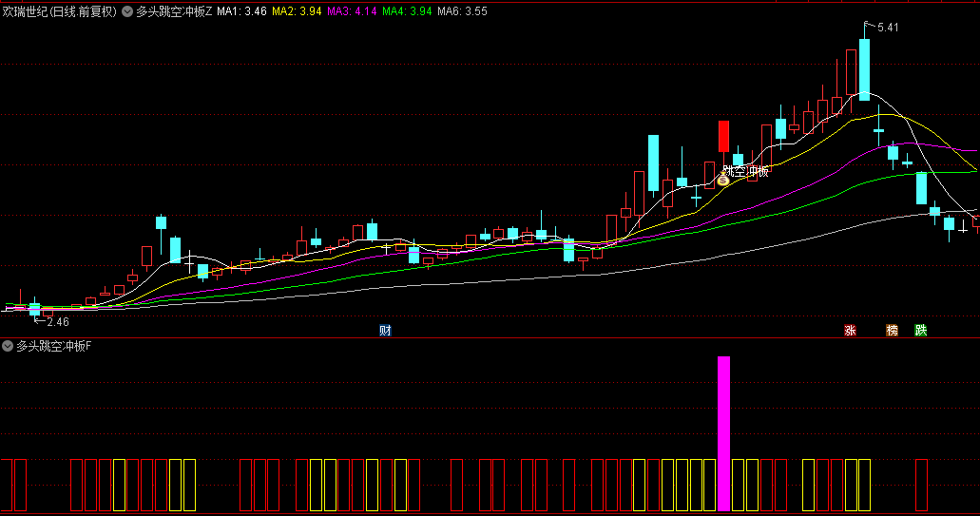
Task: Click the green MA4 value label
Action: tap(407, 12)
